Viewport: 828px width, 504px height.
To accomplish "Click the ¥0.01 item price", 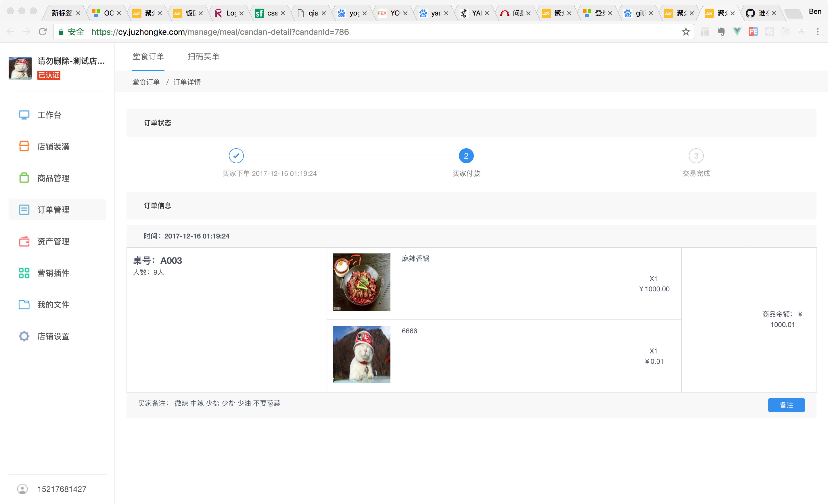I will click(x=654, y=361).
